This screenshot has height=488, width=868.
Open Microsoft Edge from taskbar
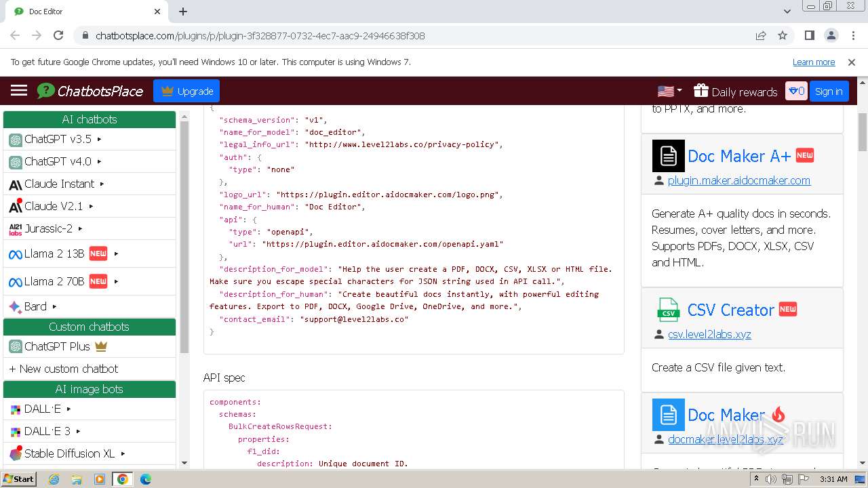click(x=145, y=479)
